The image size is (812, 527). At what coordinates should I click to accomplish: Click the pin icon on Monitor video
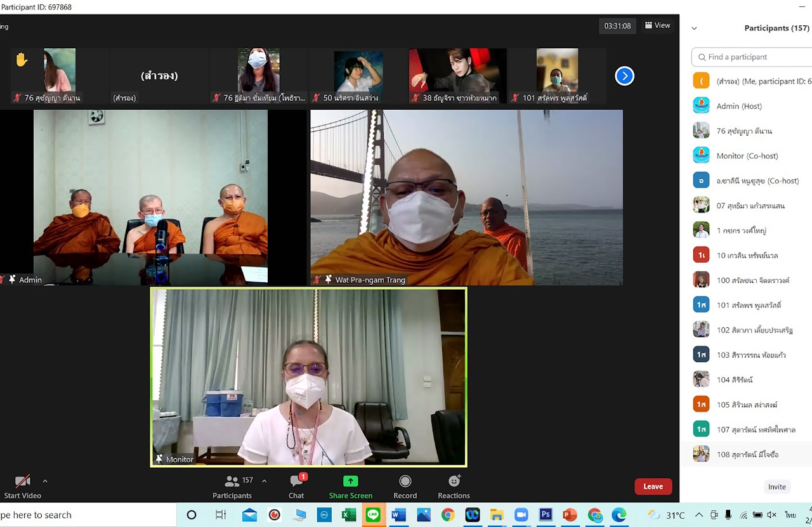point(159,459)
